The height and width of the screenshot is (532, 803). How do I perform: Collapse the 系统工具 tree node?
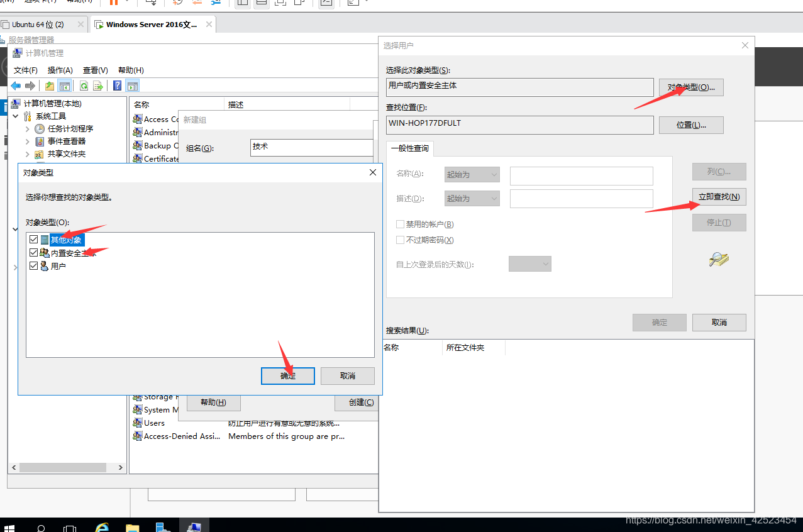pos(16,116)
